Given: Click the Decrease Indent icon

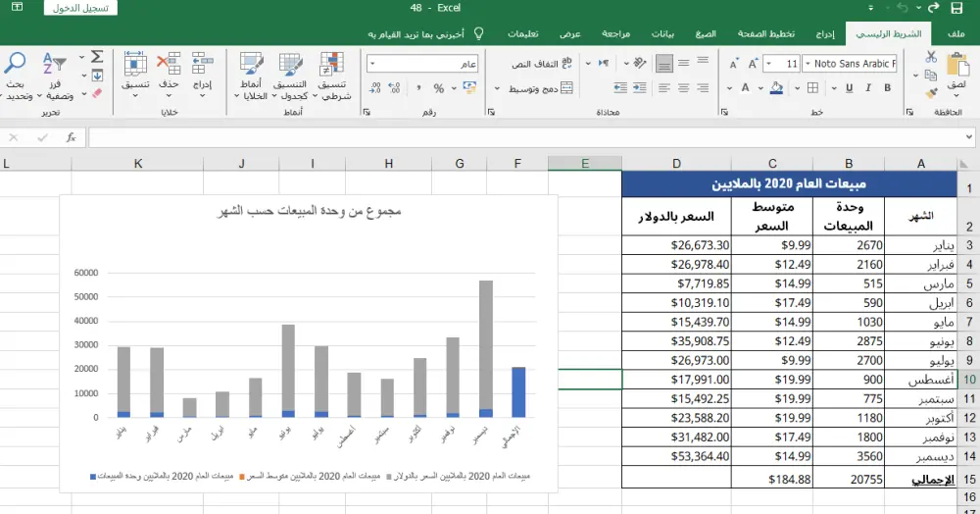Looking at the screenshot, I should pyautogui.click(x=639, y=88).
